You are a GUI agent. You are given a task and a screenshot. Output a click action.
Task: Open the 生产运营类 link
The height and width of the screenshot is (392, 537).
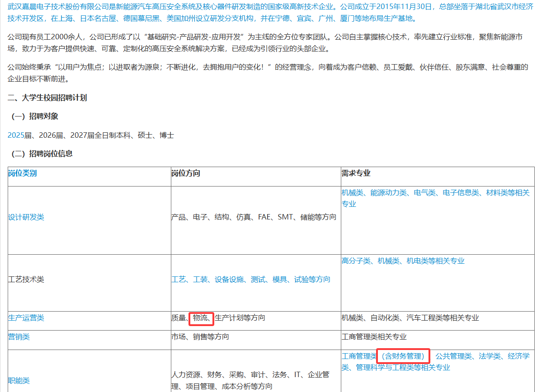26,318
